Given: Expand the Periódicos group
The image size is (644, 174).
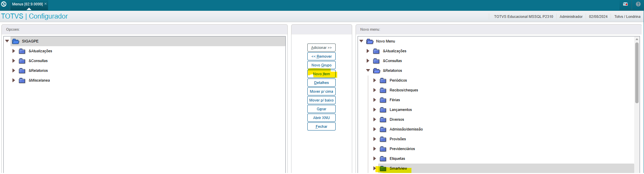Looking at the screenshot, I should 374,80.
